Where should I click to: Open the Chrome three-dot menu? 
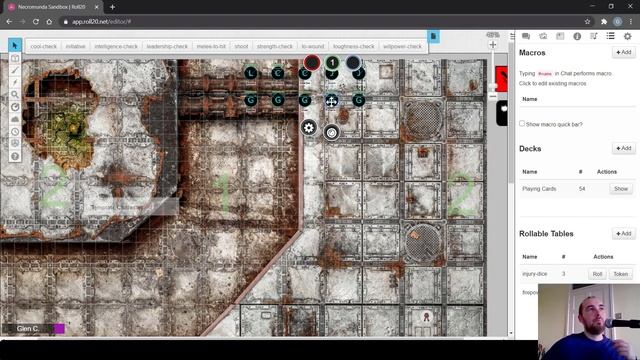(x=631, y=22)
